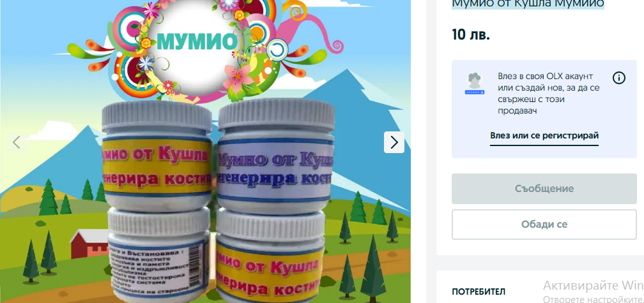
Task: Click the Обади се button
Action: [544, 225]
